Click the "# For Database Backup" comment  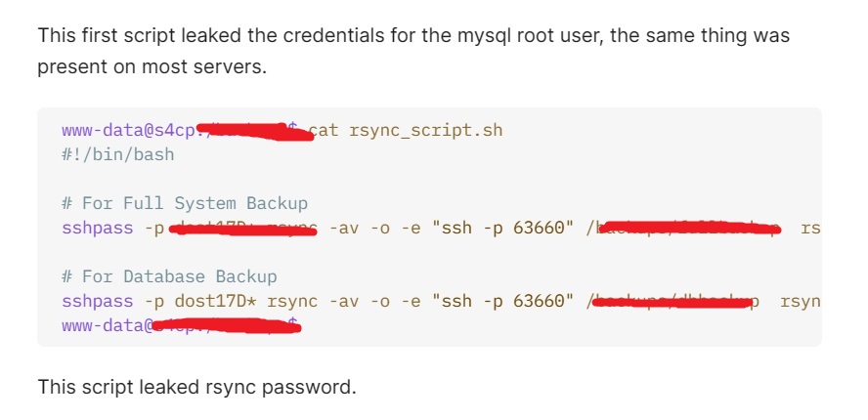coord(169,276)
